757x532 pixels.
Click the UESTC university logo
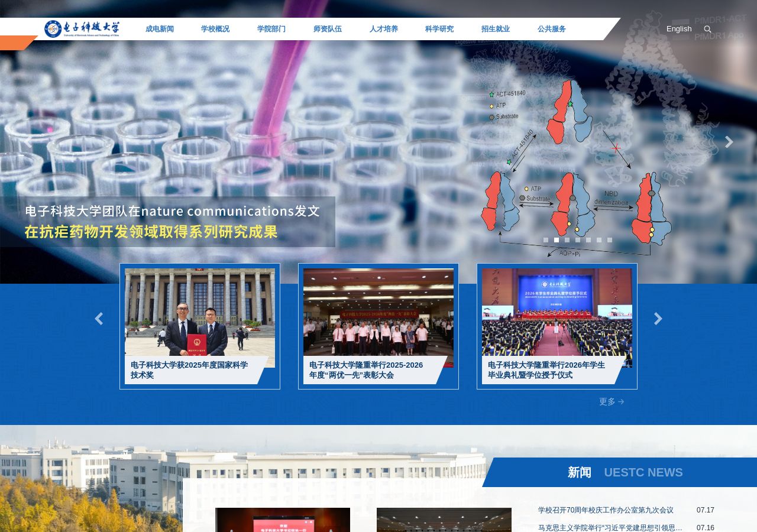pos(82,29)
